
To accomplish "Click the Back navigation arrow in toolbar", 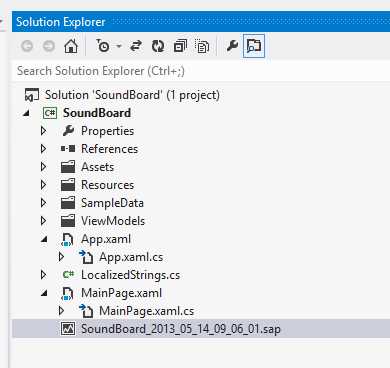I will [x=27, y=46].
